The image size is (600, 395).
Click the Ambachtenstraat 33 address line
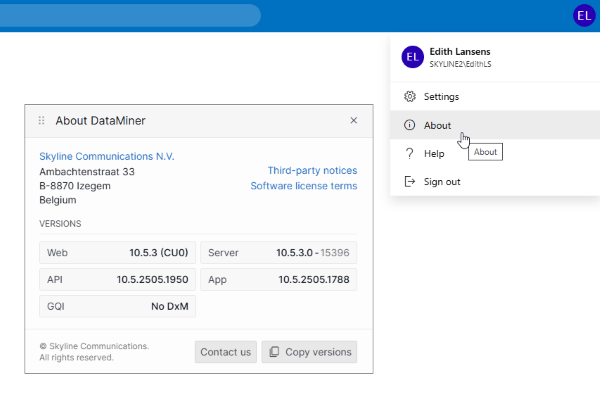[87, 171]
